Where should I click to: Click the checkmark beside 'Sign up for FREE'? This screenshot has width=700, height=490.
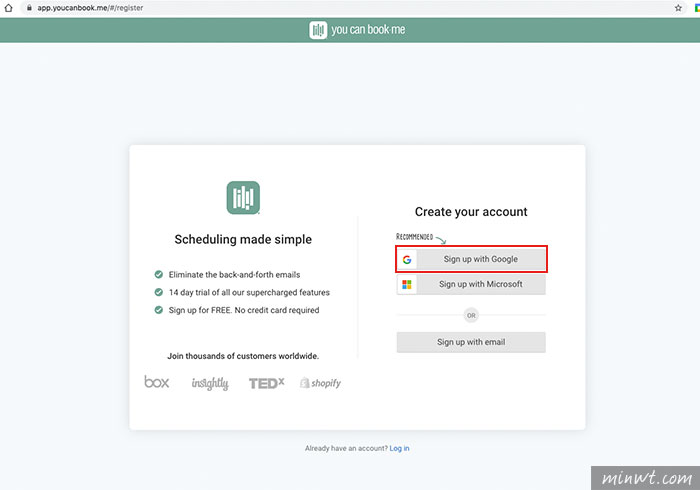pyautogui.click(x=158, y=310)
